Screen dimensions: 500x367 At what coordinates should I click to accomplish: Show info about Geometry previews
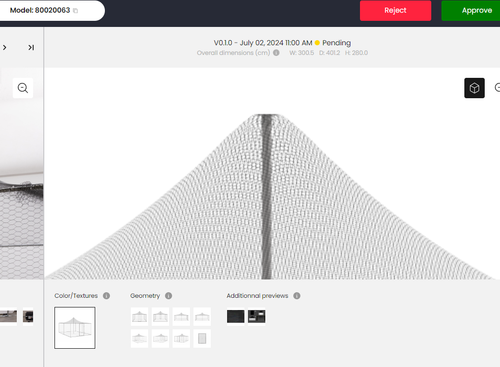[x=169, y=296]
